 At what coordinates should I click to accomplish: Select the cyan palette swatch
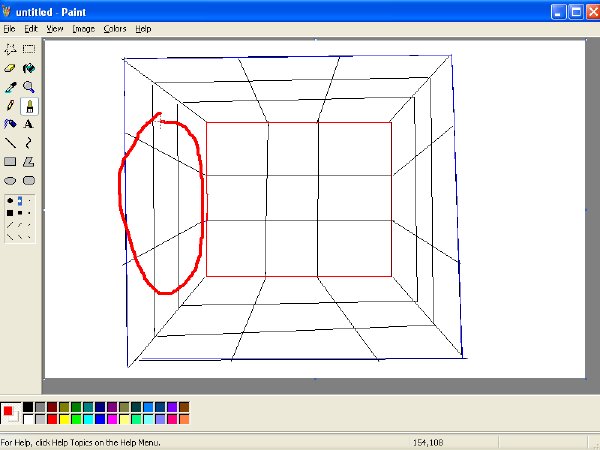[88, 419]
